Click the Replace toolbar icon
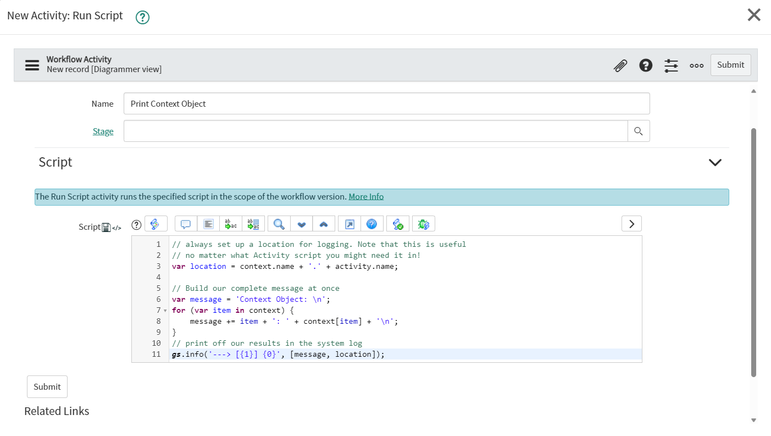 [x=231, y=224]
